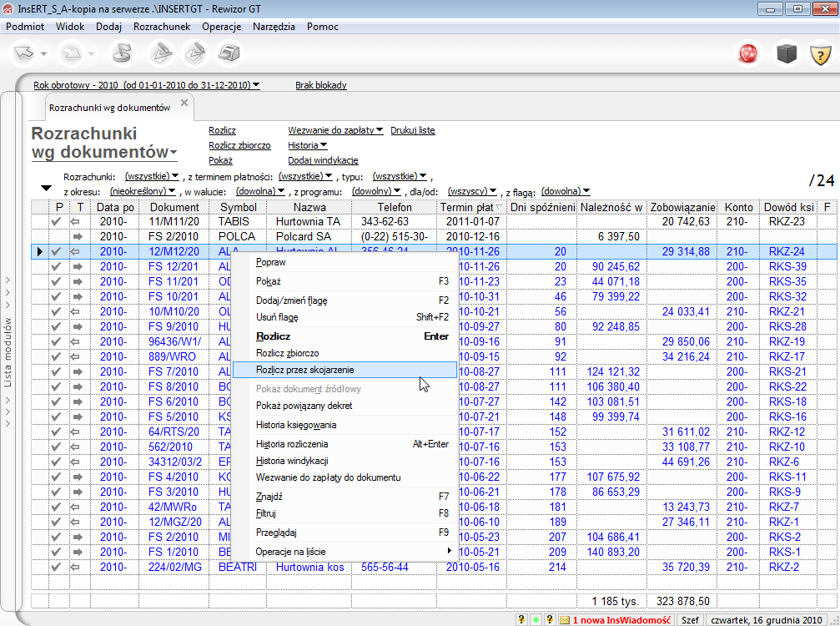The width and height of the screenshot is (840, 626).
Task: Click the yellow question mark status bar icon
Action: pos(522,620)
